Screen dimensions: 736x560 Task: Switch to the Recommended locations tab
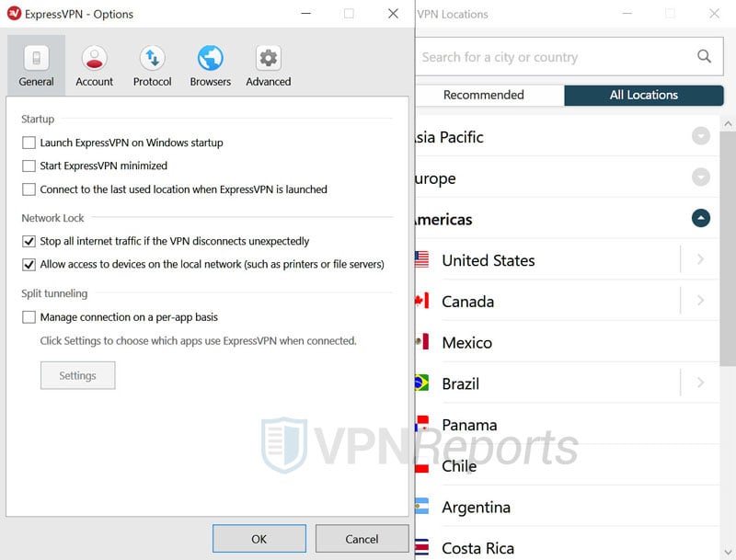490,96
